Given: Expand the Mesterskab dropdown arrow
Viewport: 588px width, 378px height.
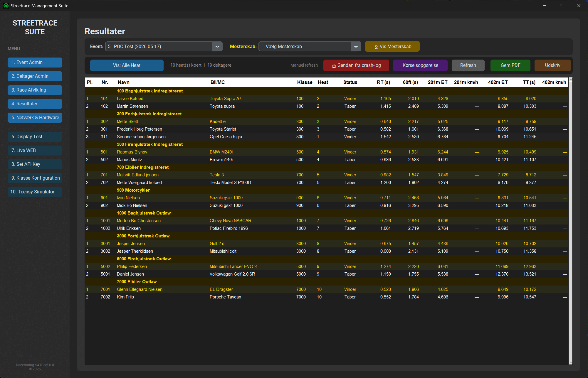Looking at the screenshot, I should click(356, 46).
